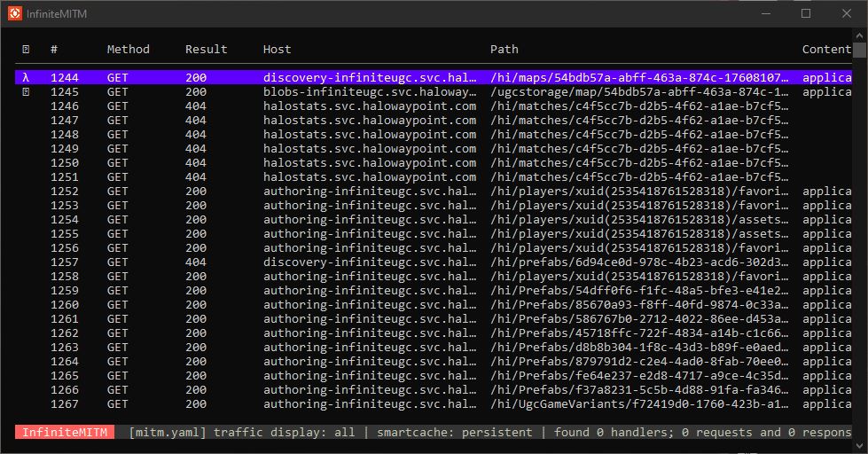868x454 pixels.
Task: Select request row 1251
Action: coord(434,177)
